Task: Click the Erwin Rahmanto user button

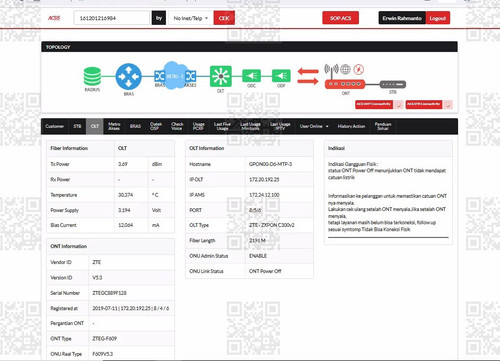Action: [402, 18]
